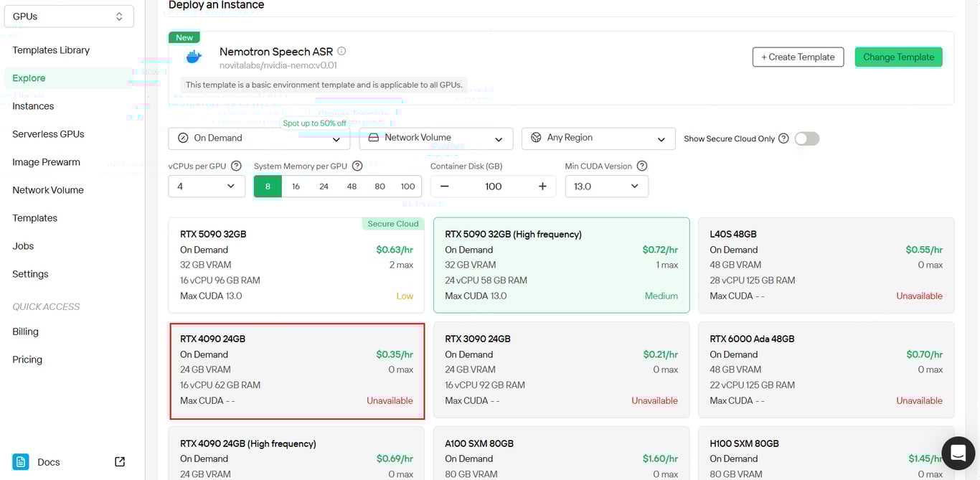
Task: Open the chat support bubble icon
Action: click(x=958, y=453)
